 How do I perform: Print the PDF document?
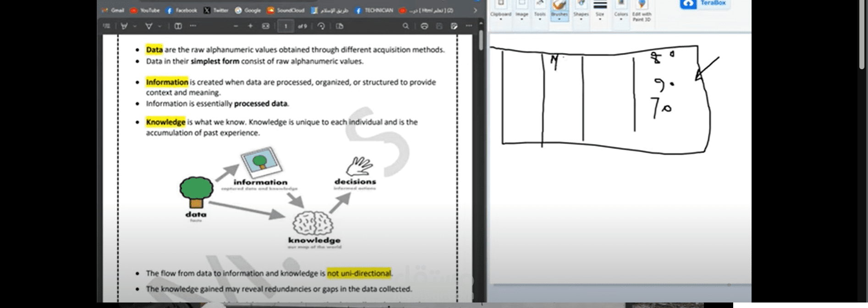(424, 26)
